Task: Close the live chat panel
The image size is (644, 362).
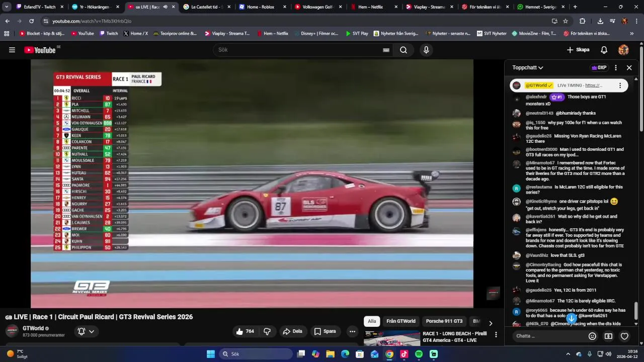Action: (629, 67)
